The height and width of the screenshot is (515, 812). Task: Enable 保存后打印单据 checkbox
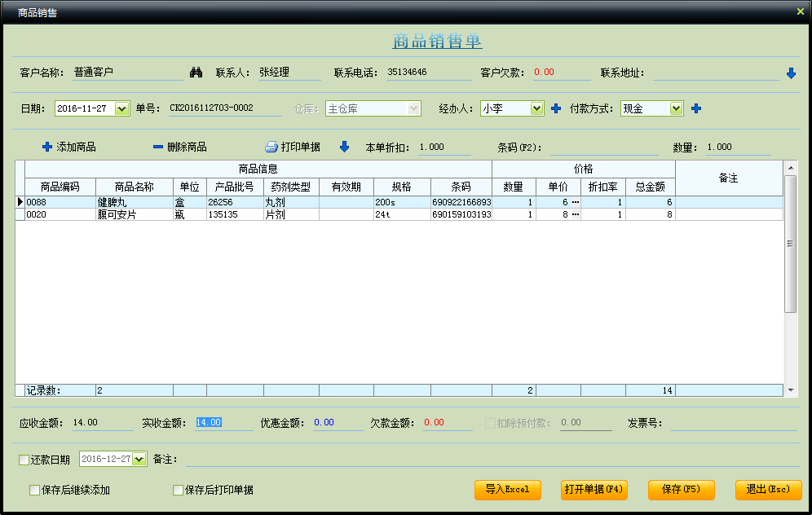point(179,491)
